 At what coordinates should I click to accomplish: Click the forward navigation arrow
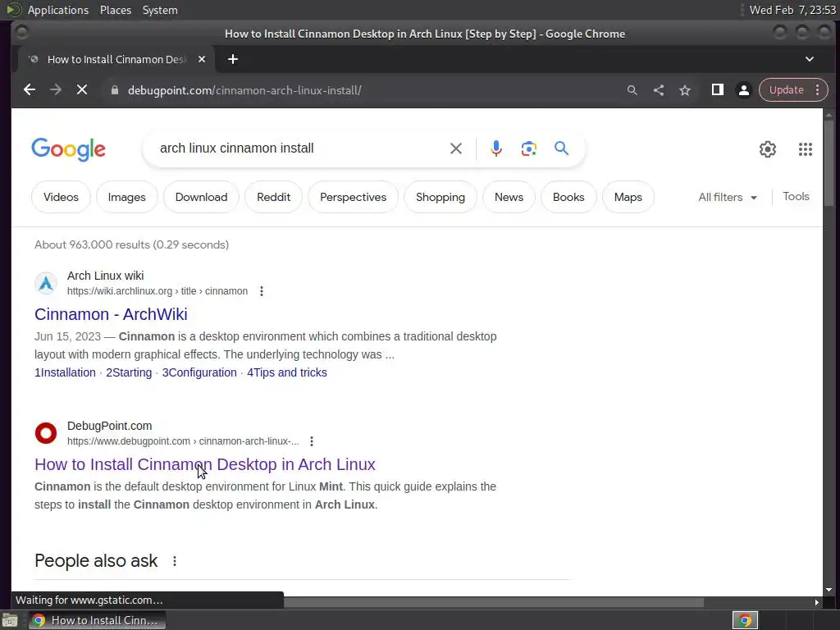(x=56, y=90)
